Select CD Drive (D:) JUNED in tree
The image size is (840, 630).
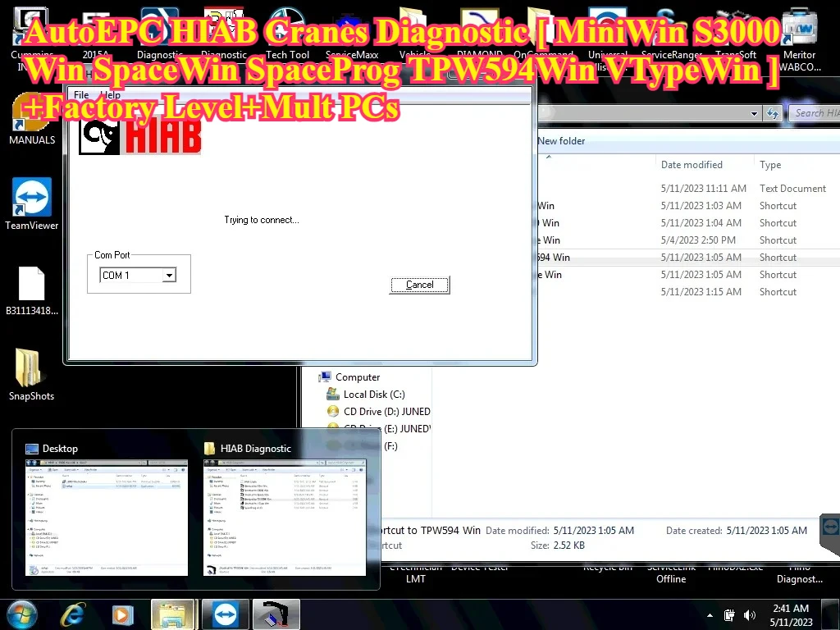[386, 412]
